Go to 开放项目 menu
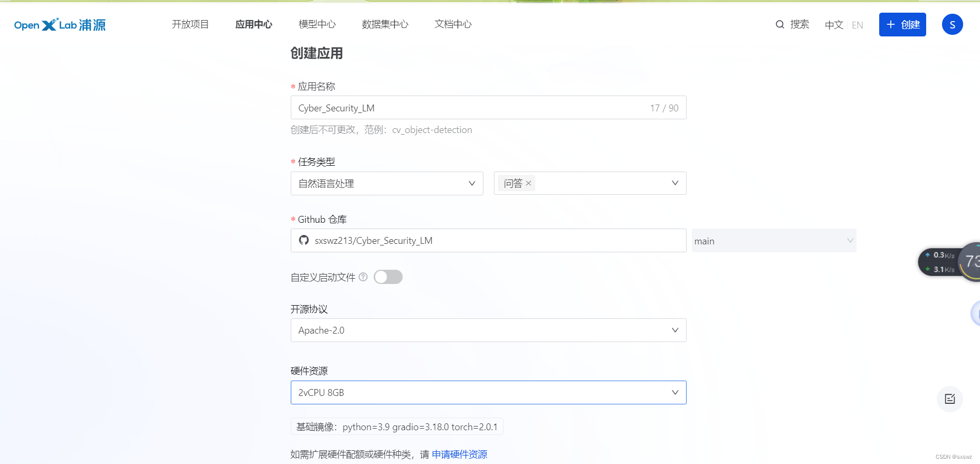 [191, 24]
